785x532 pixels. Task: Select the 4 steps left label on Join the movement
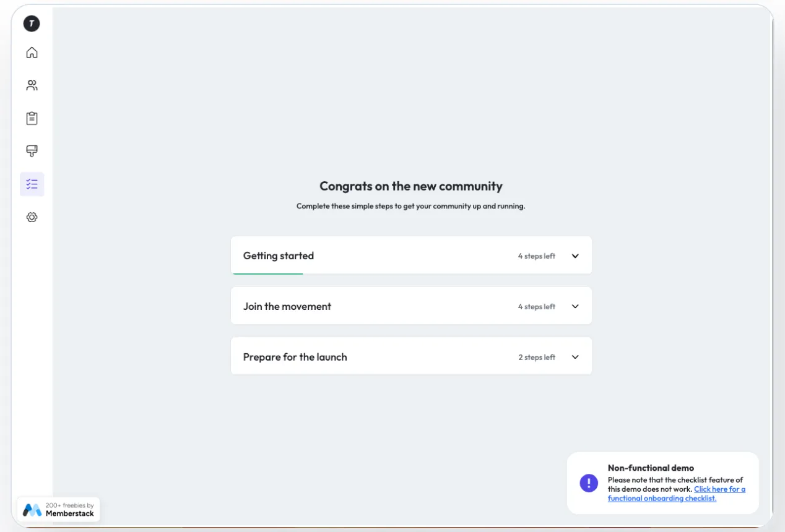pyautogui.click(x=536, y=306)
